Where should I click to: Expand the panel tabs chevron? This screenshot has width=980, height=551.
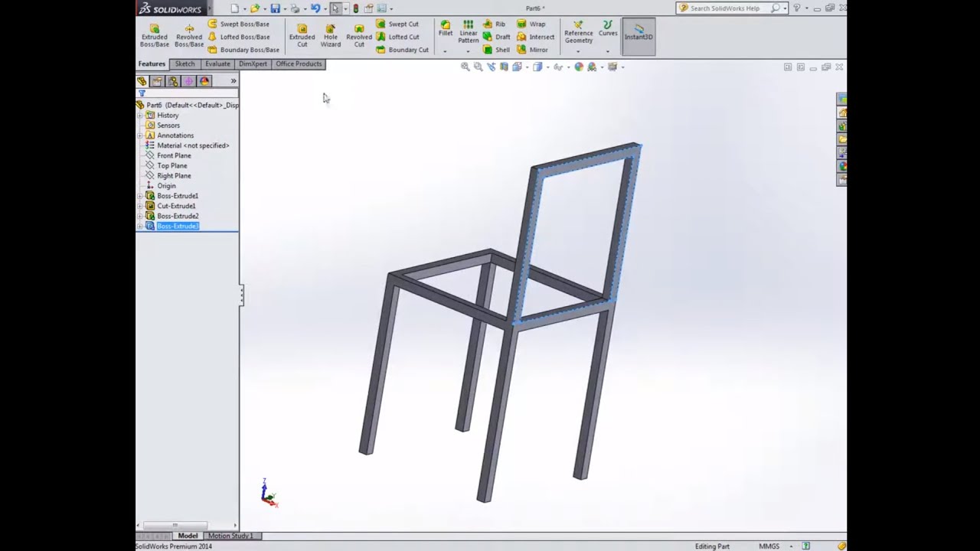pyautogui.click(x=234, y=81)
